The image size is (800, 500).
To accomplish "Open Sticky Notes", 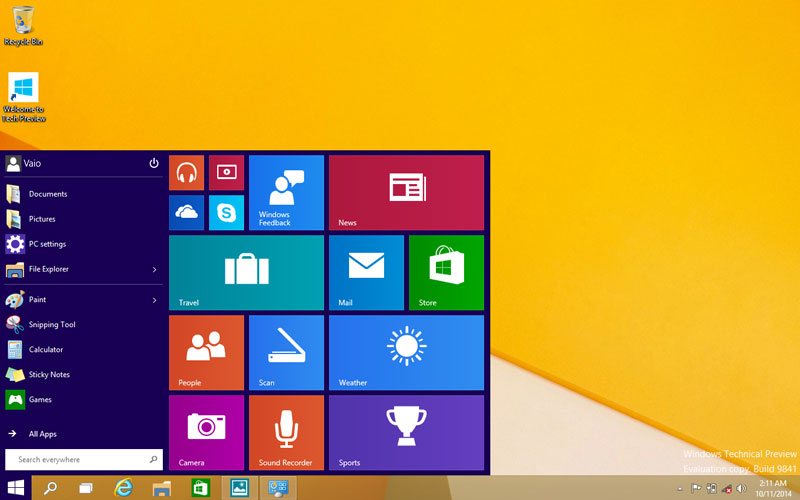I will pos(83,374).
